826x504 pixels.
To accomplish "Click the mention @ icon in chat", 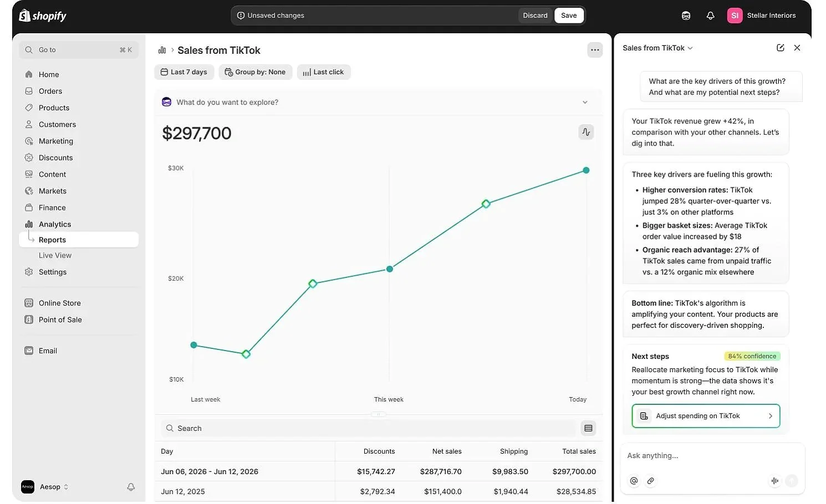I will pyautogui.click(x=634, y=481).
